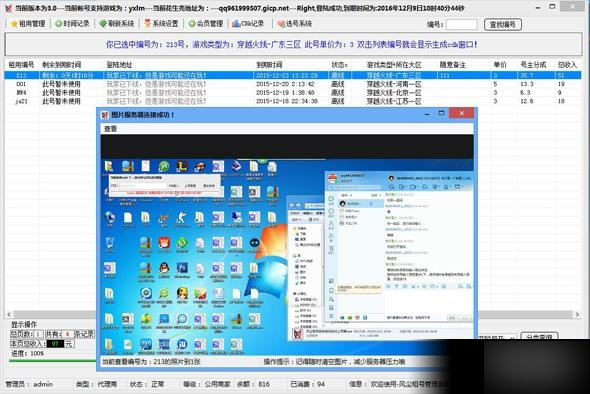Click the 查找编号 search button
Viewport: 590px width, 394px height.
[x=503, y=25]
